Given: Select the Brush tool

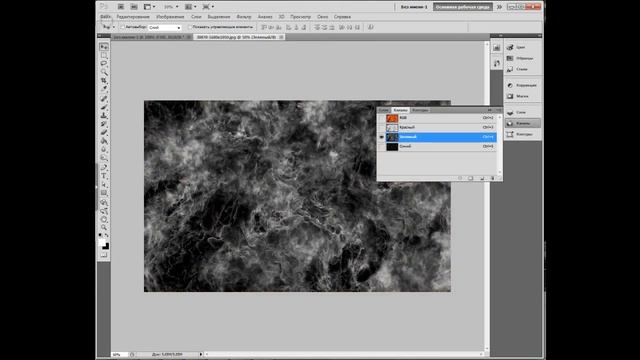Looking at the screenshot, I should (104, 107).
